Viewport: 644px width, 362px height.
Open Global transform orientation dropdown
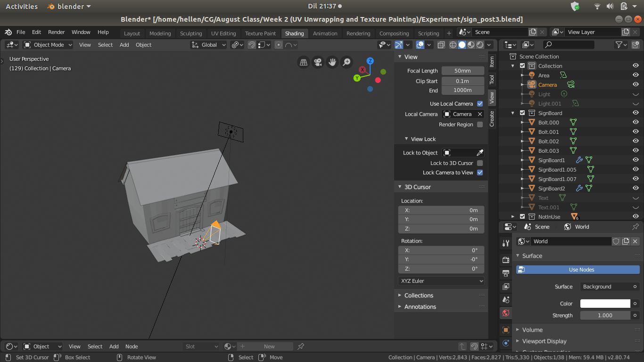[x=208, y=45]
